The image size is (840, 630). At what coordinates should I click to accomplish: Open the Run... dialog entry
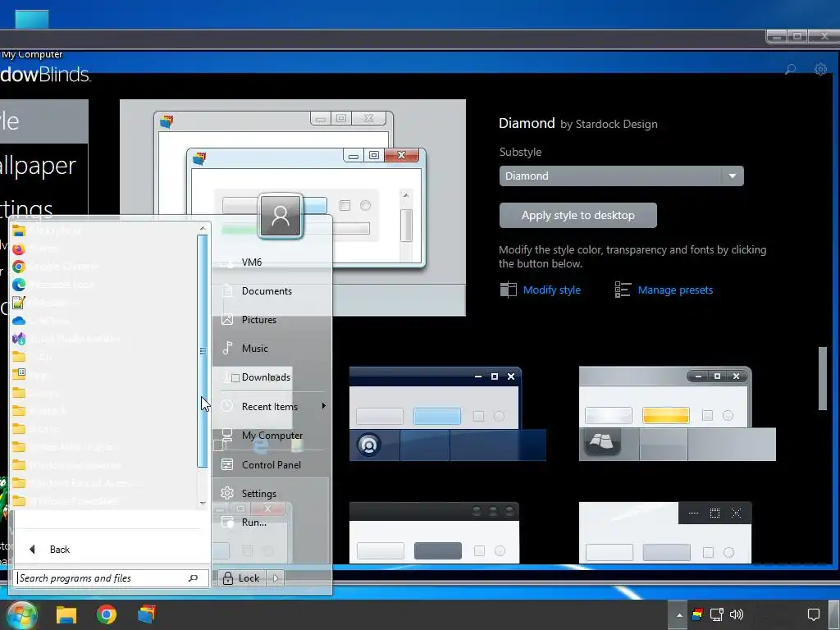point(272,523)
